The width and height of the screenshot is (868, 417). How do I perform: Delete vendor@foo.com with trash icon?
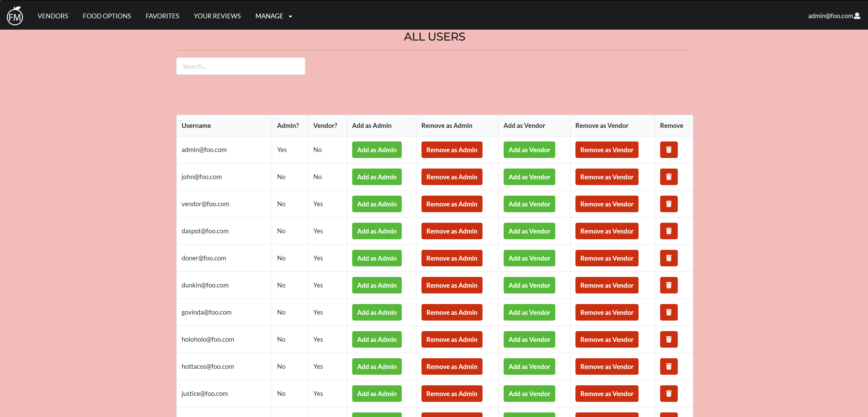669,204
